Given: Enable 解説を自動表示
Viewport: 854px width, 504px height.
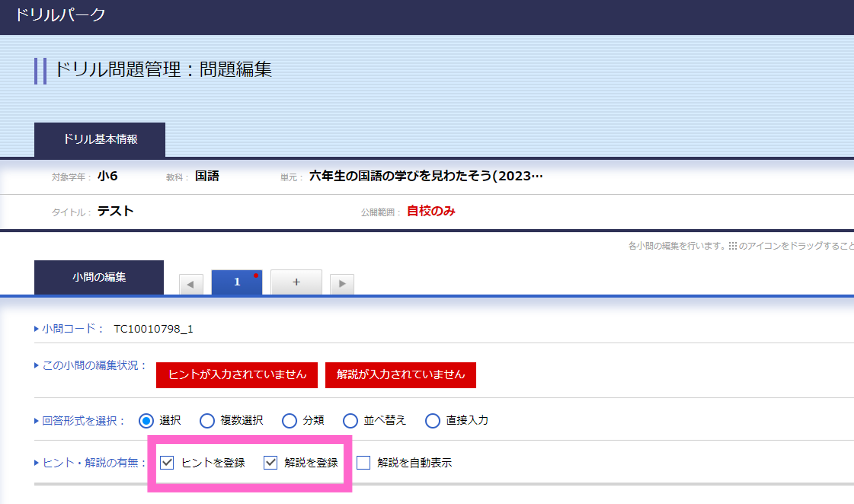Looking at the screenshot, I should (x=363, y=463).
